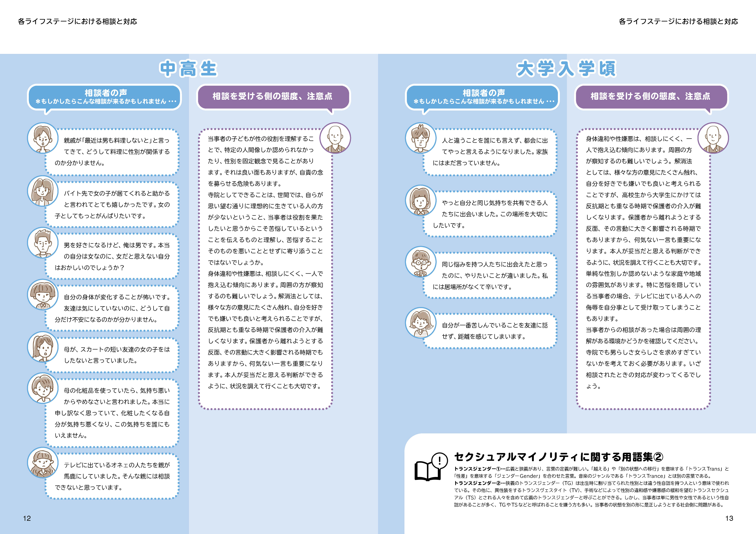Click the spiky-haired avatar beside the 人と違うこと bubble
Image resolution: width=756 pixels, height=534 pixels.
tap(421, 138)
